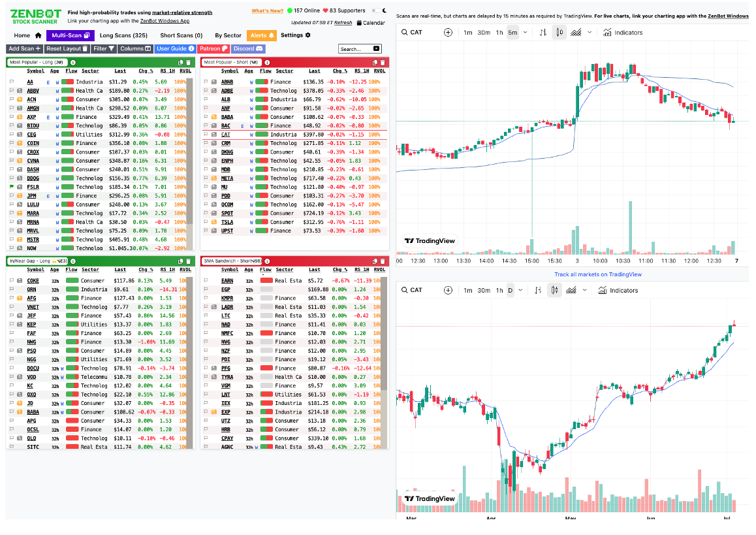Expand chart style dropdown on 5m chart

589,32
